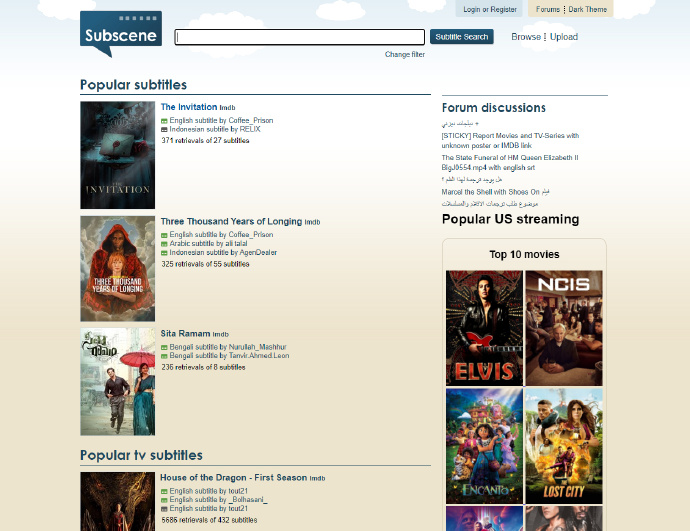
Task: Open Imdb link for Three Thousand Years of Longing
Action: (312, 222)
